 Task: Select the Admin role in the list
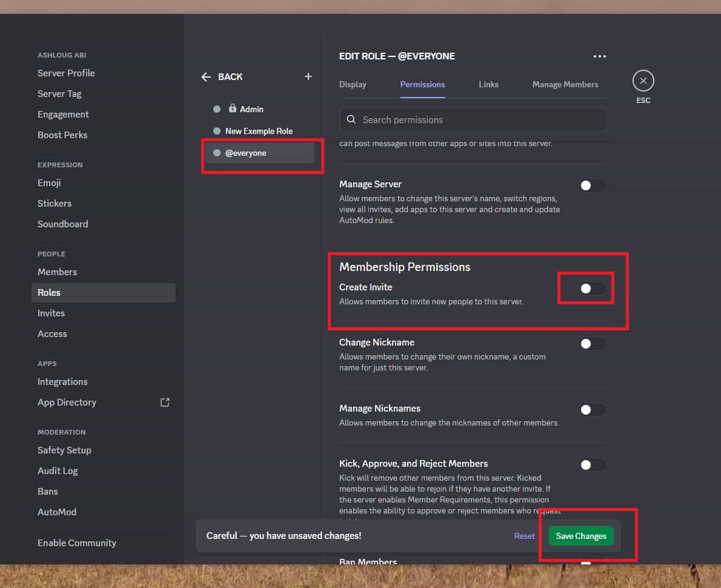(x=251, y=109)
